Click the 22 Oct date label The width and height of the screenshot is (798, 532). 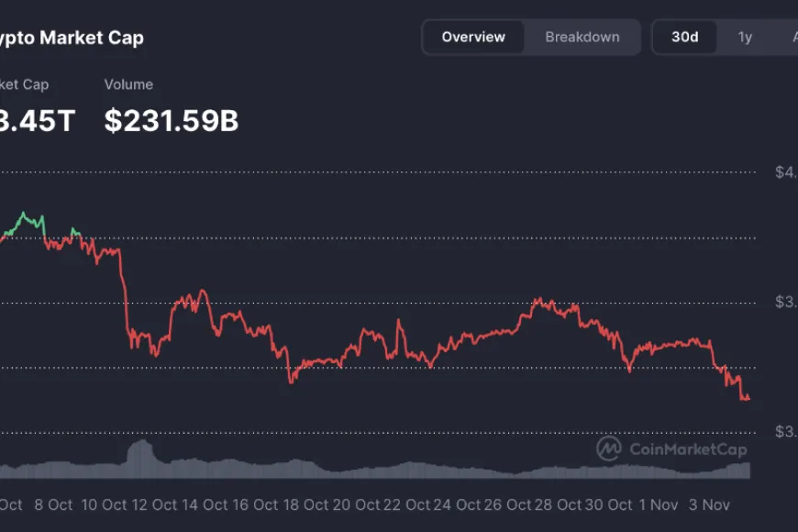[x=405, y=504]
